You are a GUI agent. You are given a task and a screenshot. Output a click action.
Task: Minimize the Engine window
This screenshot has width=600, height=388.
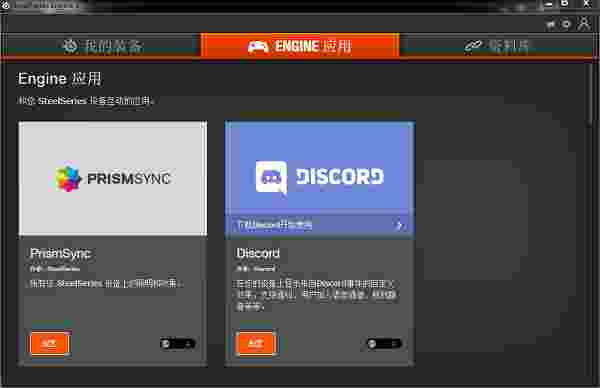pyautogui.click(x=549, y=5)
